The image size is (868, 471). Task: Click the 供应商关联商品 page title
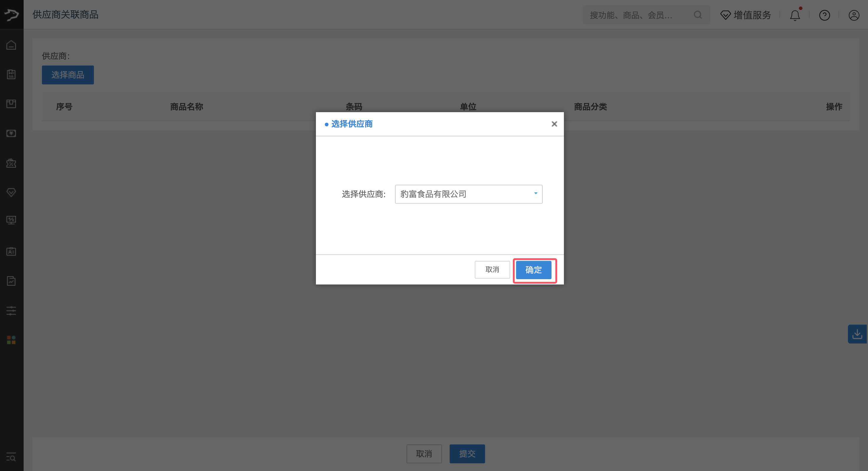click(65, 14)
